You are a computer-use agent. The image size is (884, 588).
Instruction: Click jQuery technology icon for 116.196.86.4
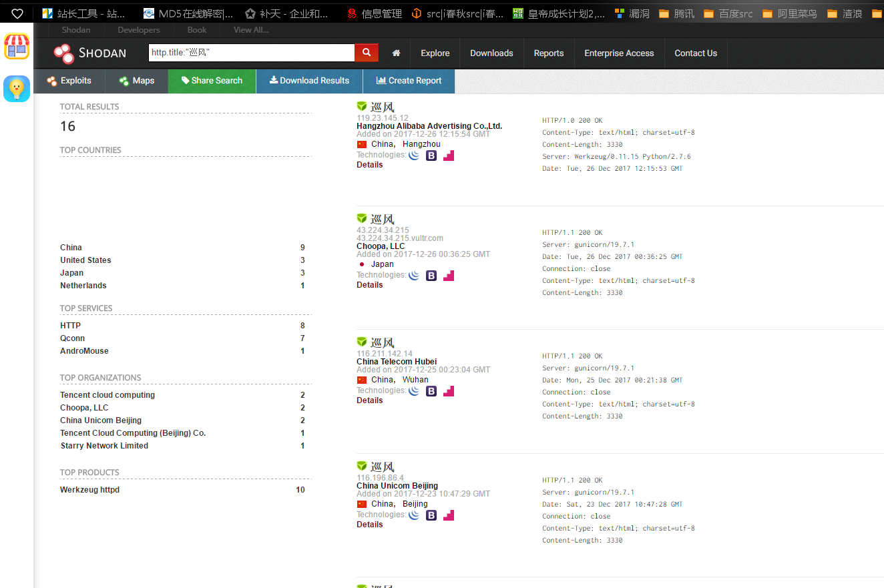(414, 515)
